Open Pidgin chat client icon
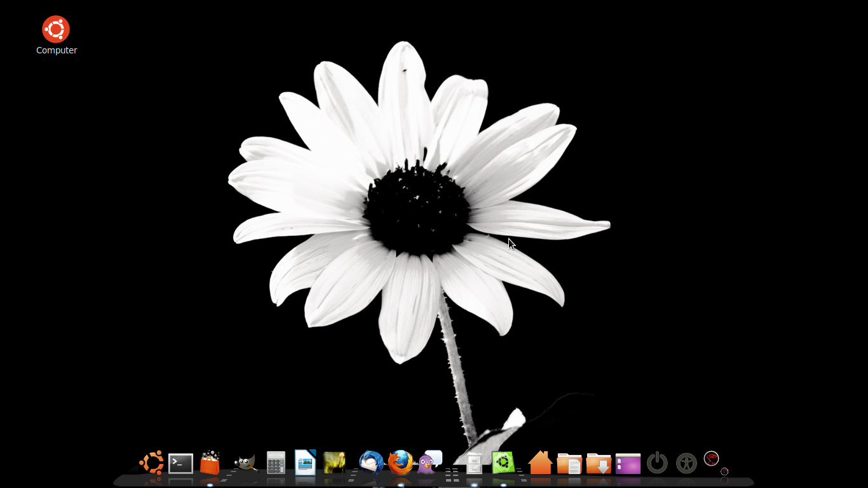The image size is (868, 488). [430, 463]
